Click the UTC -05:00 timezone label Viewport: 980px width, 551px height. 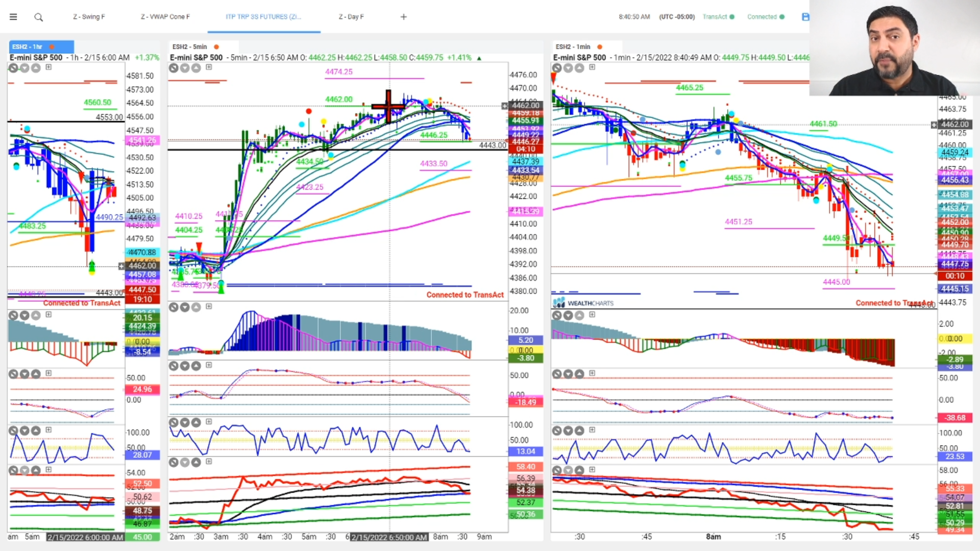coord(677,17)
